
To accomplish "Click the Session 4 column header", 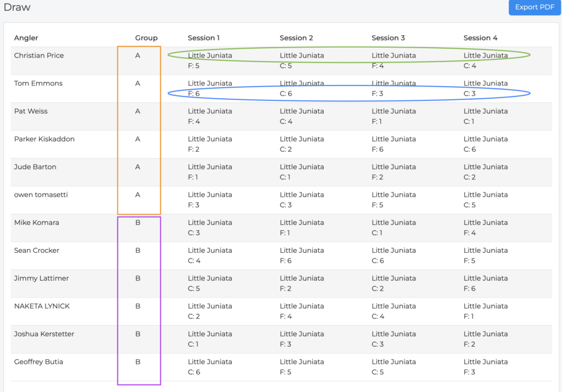I will [x=480, y=38].
